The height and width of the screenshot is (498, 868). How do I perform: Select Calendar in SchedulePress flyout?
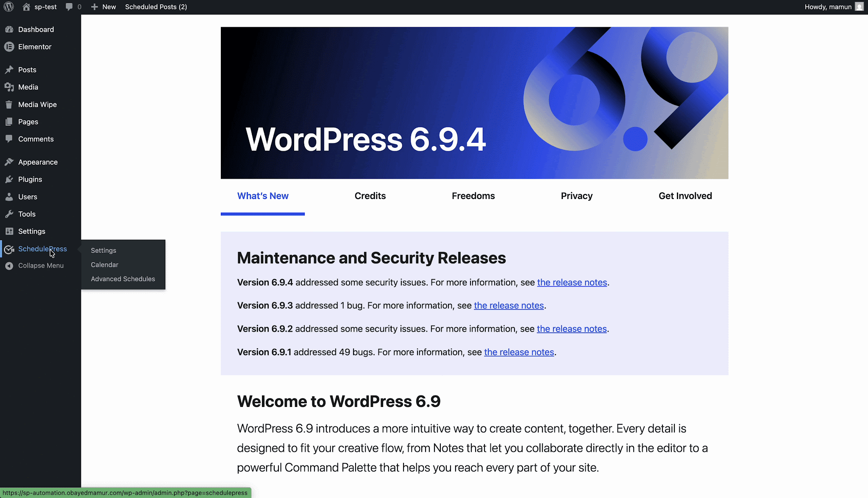point(104,265)
